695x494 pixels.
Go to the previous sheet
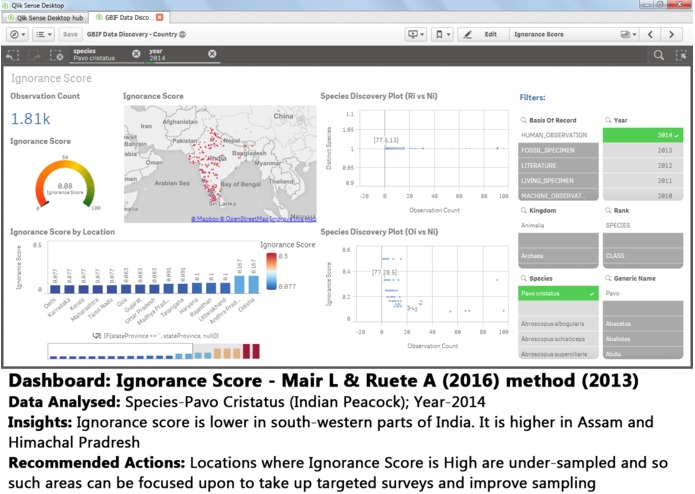[650, 34]
